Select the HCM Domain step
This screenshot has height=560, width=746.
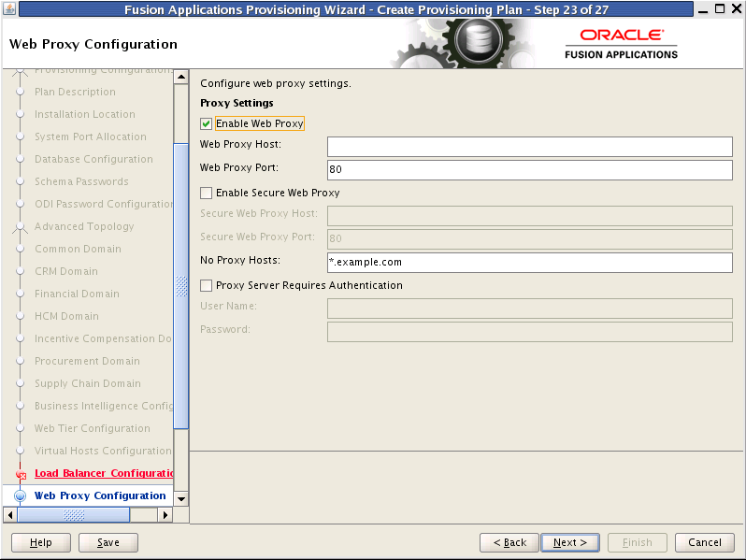coord(66,316)
